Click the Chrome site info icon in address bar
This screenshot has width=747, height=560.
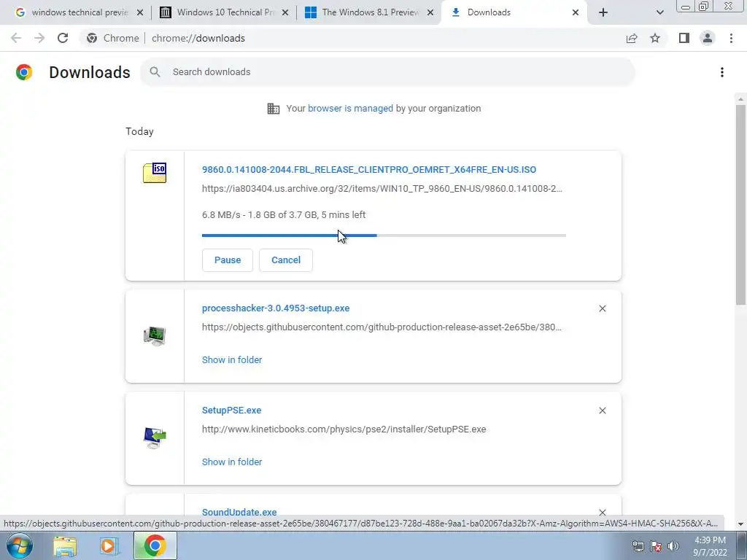pyautogui.click(x=92, y=38)
